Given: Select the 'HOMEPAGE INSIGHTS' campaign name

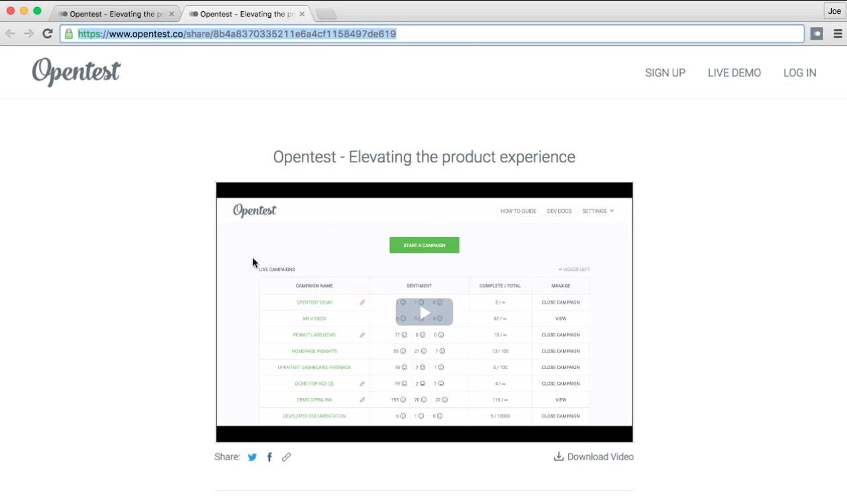Looking at the screenshot, I should click(x=315, y=351).
